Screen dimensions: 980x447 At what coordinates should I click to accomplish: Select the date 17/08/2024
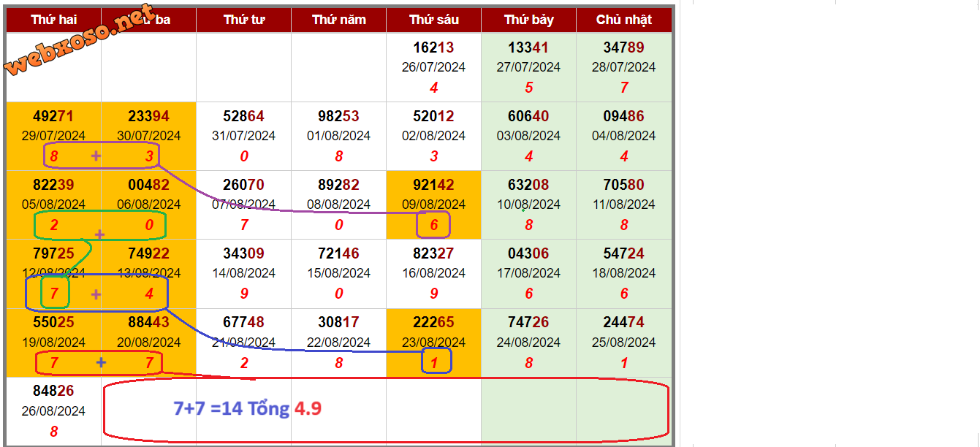click(x=528, y=272)
